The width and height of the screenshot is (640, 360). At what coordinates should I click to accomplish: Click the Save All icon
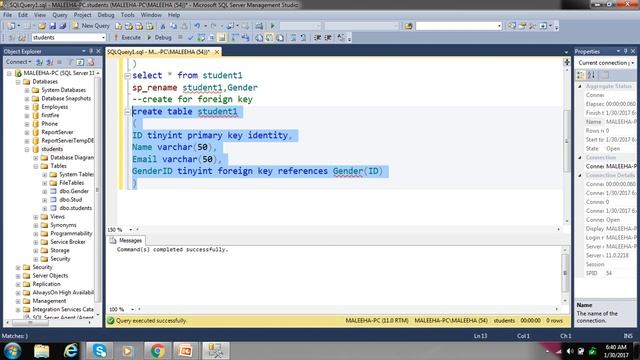tap(62, 26)
